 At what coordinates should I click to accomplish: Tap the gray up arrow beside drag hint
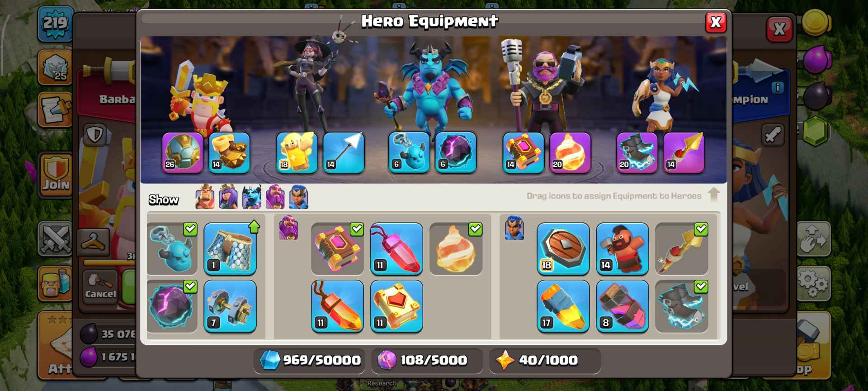(x=714, y=195)
